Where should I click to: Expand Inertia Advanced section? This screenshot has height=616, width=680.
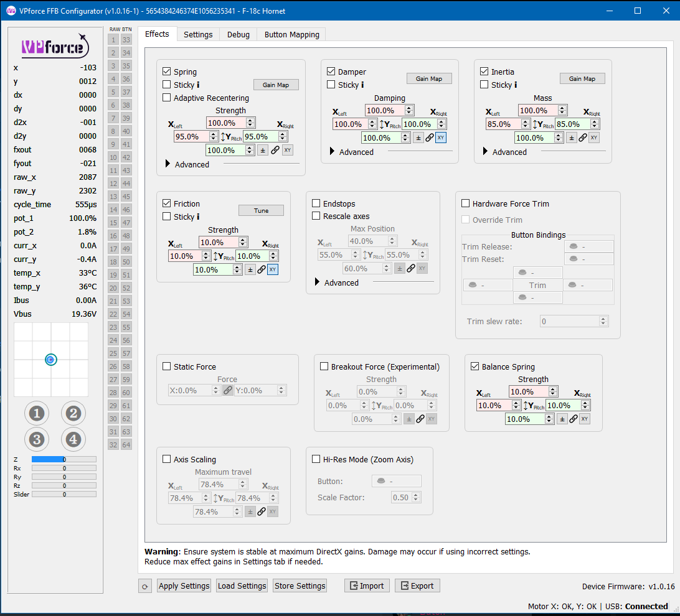(485, 151)
